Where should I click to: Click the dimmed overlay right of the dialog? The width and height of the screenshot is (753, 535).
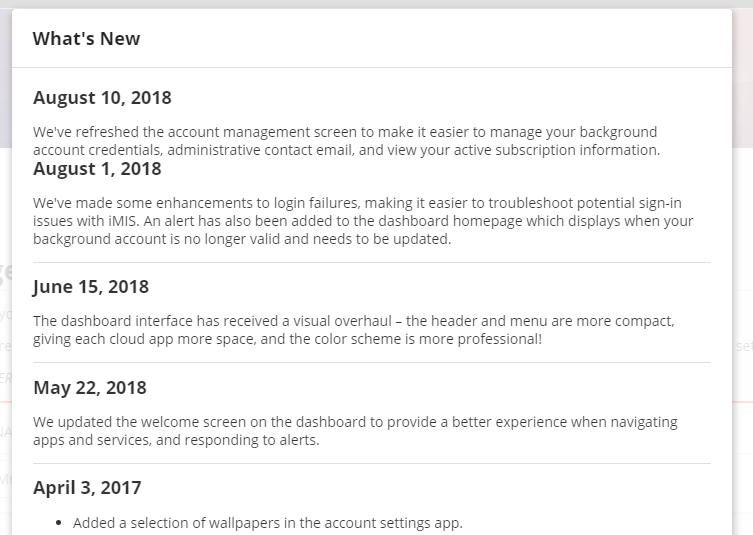[x=743, y=300]
